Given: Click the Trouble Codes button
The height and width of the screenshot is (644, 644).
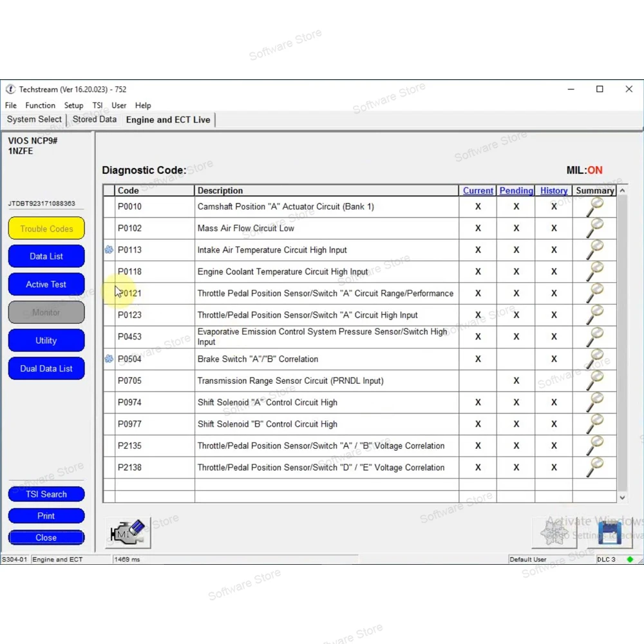Looking at the screenshot, I should (46, 229).
